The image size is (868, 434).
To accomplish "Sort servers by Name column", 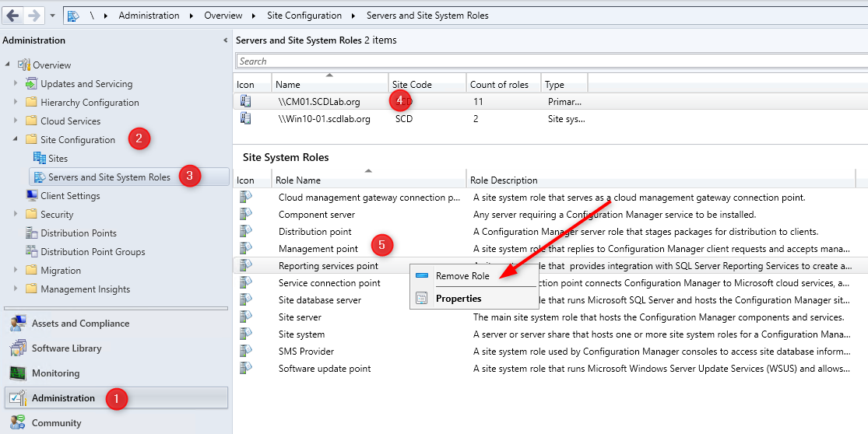I will click(330, 84).
